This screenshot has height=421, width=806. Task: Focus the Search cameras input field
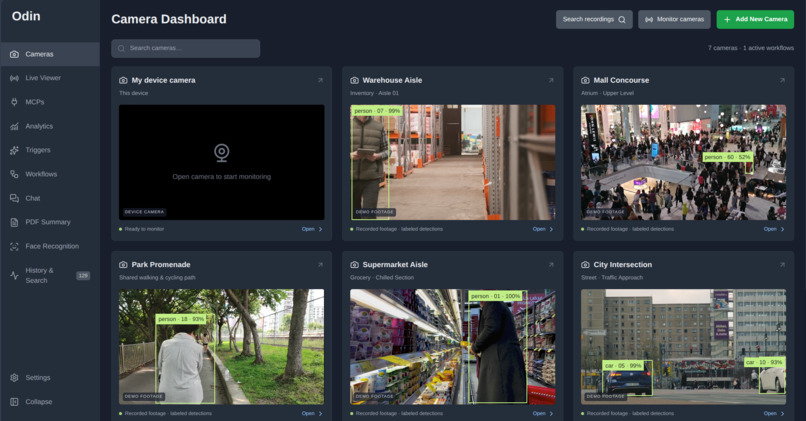pyautogui.click(x=186, y=48)
